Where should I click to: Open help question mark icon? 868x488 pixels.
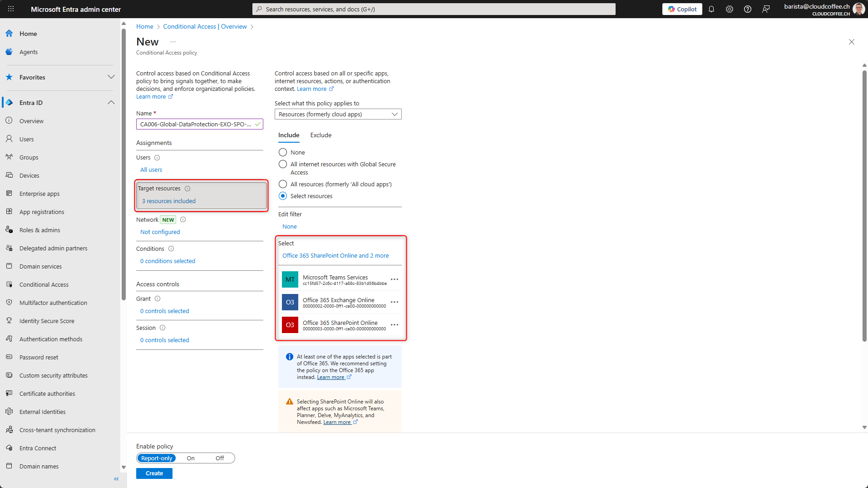click(x=748, y=9)
